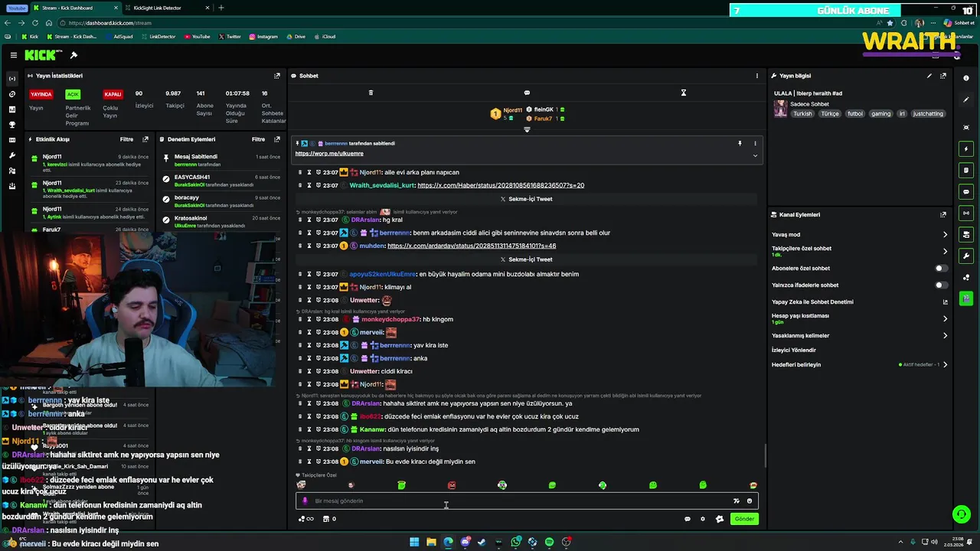Screen dimensions: 980x551
Task: Pop out the Kanal Eylemleri panel
Action: tap(943, 215)
